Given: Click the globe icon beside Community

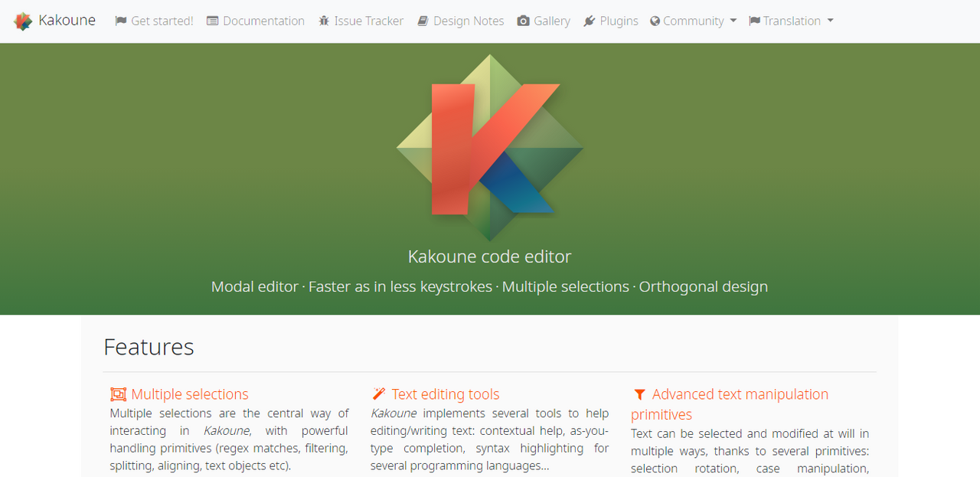Looking at the screenshot, I should pyautogui.click(x=655, y=21).
